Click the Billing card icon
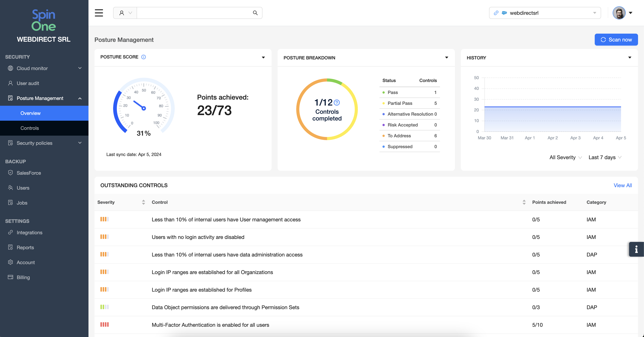The width and height of the screenshot is (644, 337). click(x=10, y=277)
